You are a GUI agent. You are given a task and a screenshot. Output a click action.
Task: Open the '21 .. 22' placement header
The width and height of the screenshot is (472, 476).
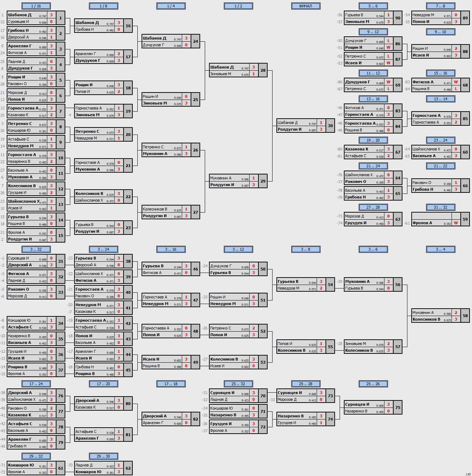click(441, 166)
